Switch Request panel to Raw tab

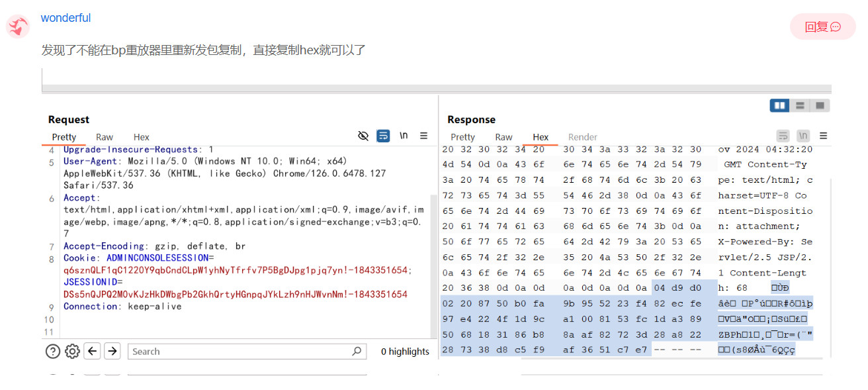(x=105, y=137)
